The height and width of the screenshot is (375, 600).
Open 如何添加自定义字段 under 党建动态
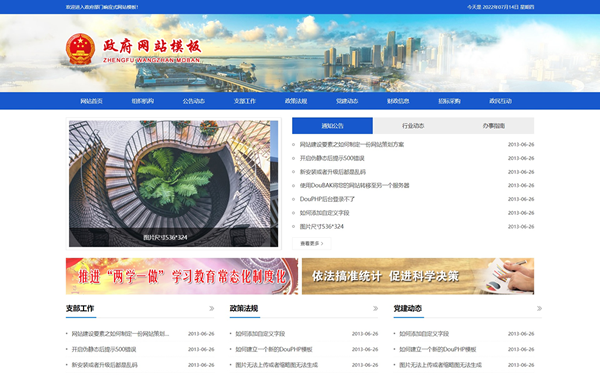click(424, 334)
